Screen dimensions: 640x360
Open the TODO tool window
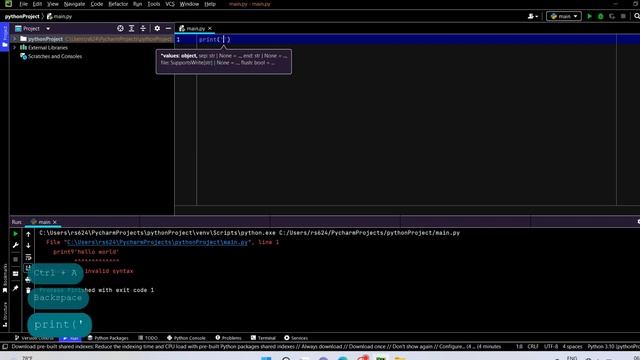[148, 338]
